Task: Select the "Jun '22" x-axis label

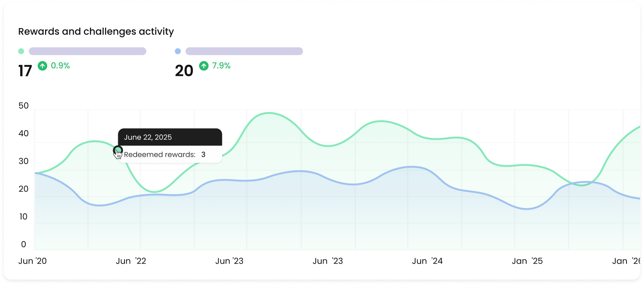Action: coord(131,261)
